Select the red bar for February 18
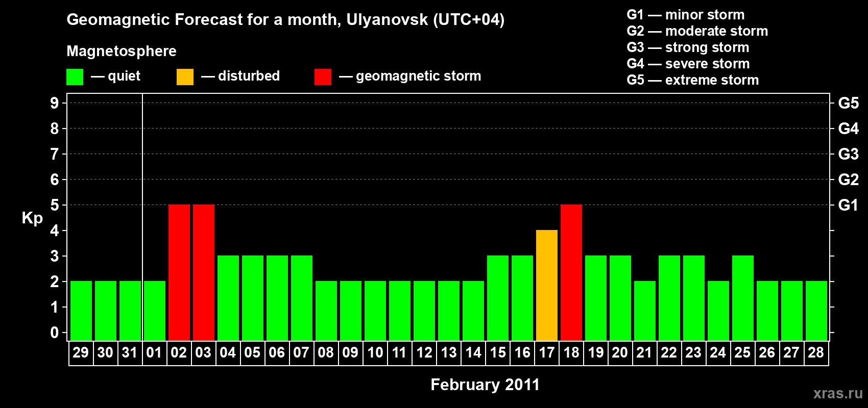The image size is (868, 408). pos(571,272)
